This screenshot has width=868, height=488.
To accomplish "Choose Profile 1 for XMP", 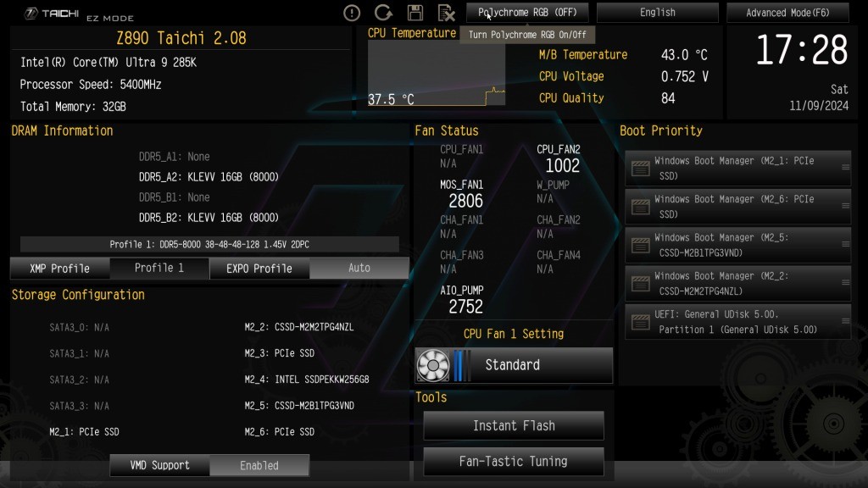I will point(159,268).
